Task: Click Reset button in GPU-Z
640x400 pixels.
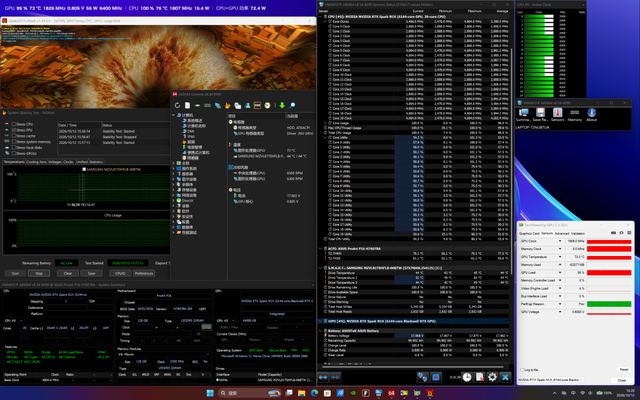Action: [x=624, y=370]
